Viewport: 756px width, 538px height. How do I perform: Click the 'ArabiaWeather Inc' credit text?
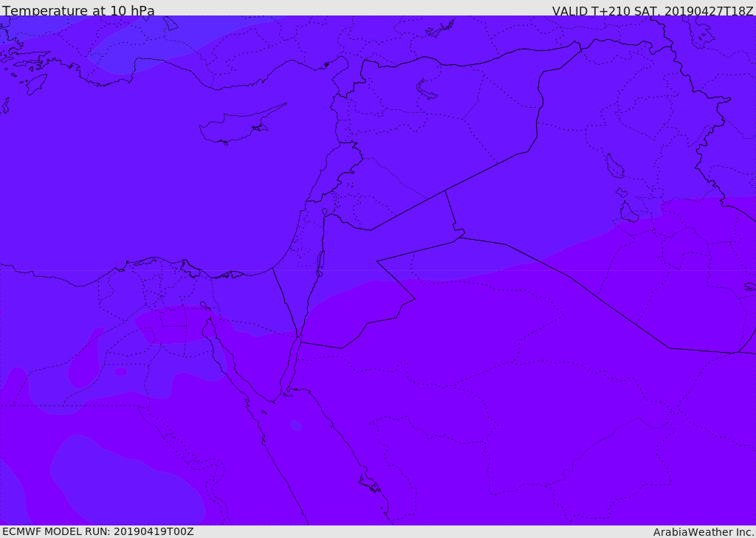(703, 532)
